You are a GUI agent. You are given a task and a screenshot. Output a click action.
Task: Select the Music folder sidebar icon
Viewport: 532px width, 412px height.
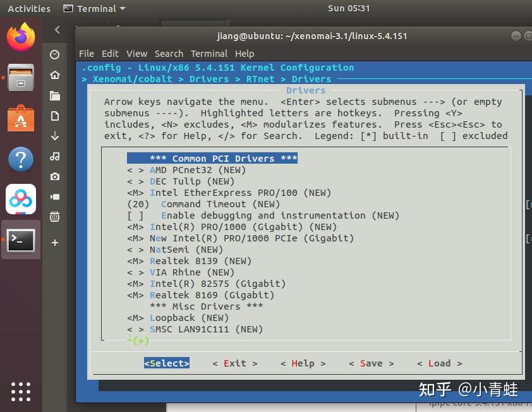click(54, 156)
